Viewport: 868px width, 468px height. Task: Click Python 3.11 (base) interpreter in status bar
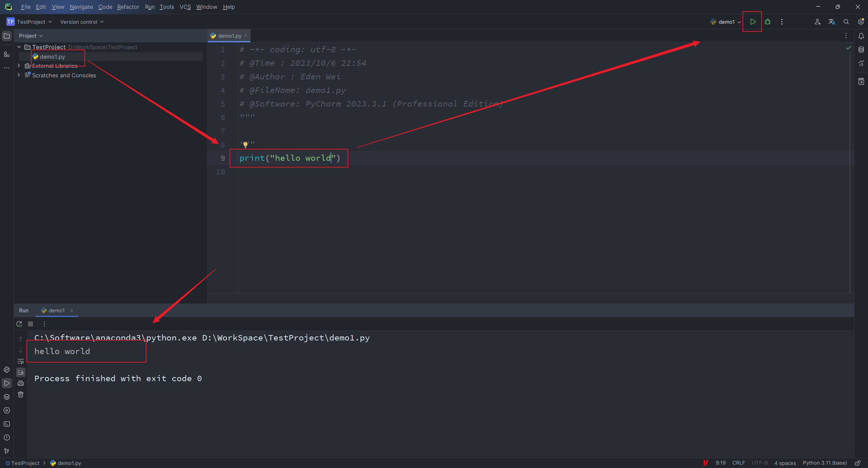[x=824, y=463]
